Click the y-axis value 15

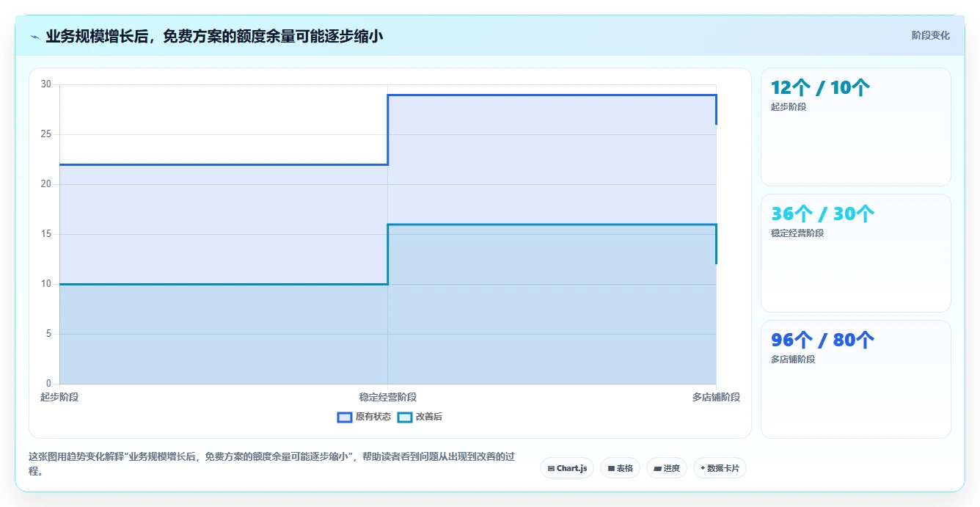pos(46,234)
